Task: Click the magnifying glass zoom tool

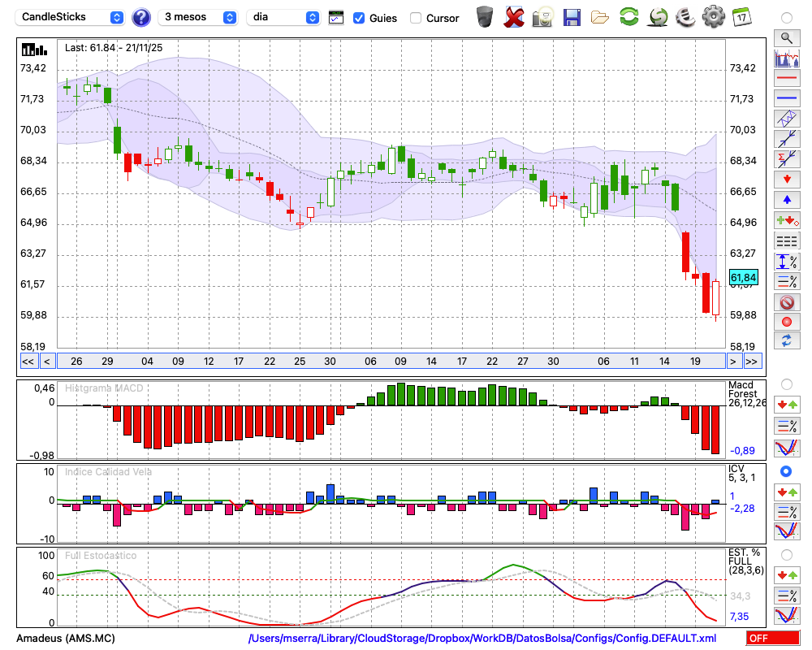Action: 786,37
